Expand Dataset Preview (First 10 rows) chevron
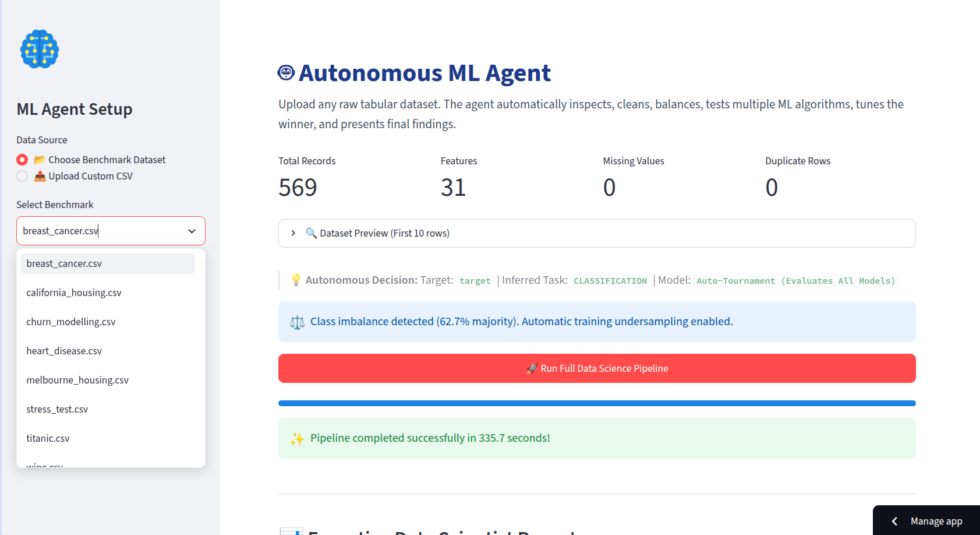 (293, 233)
